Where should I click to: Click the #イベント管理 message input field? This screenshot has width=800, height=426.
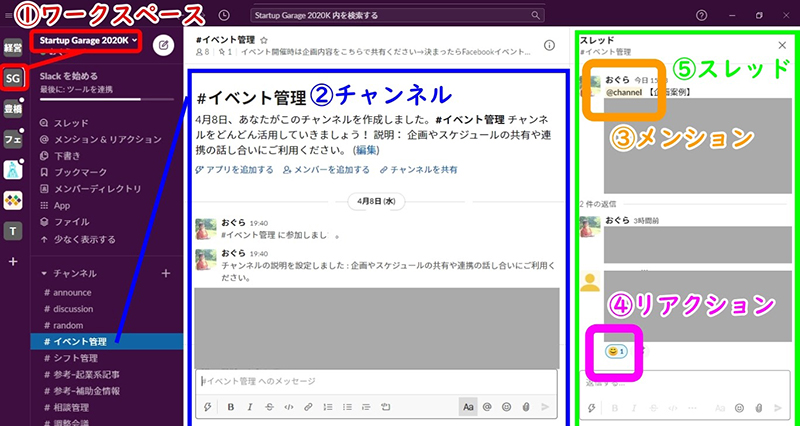tap(377, 381)
